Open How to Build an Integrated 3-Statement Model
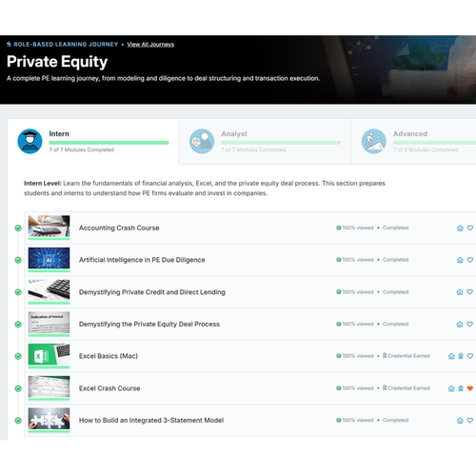This screenshot has width=476, height=476. [x=151, y=420]
